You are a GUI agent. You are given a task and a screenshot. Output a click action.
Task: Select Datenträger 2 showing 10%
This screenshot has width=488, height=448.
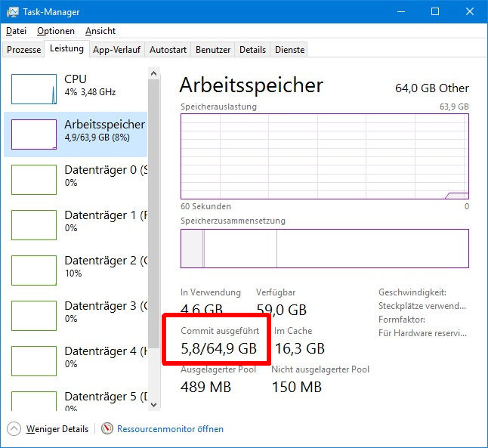[x=76, y=270]
